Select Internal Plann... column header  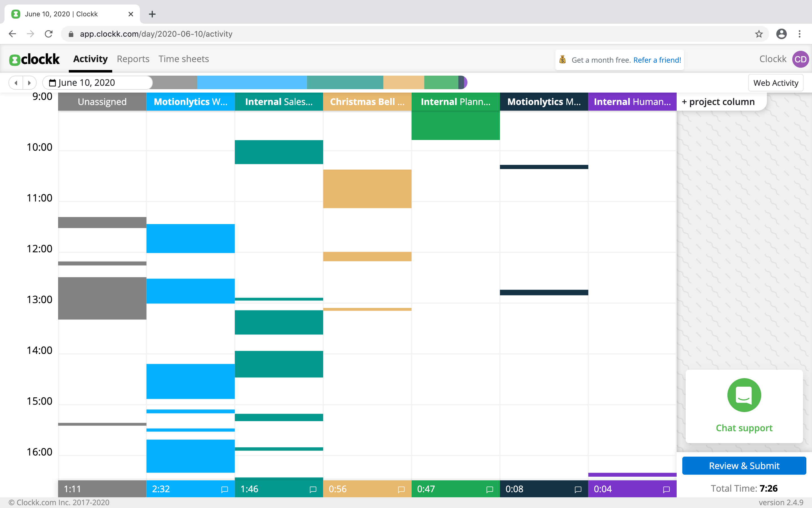(456, 102)
